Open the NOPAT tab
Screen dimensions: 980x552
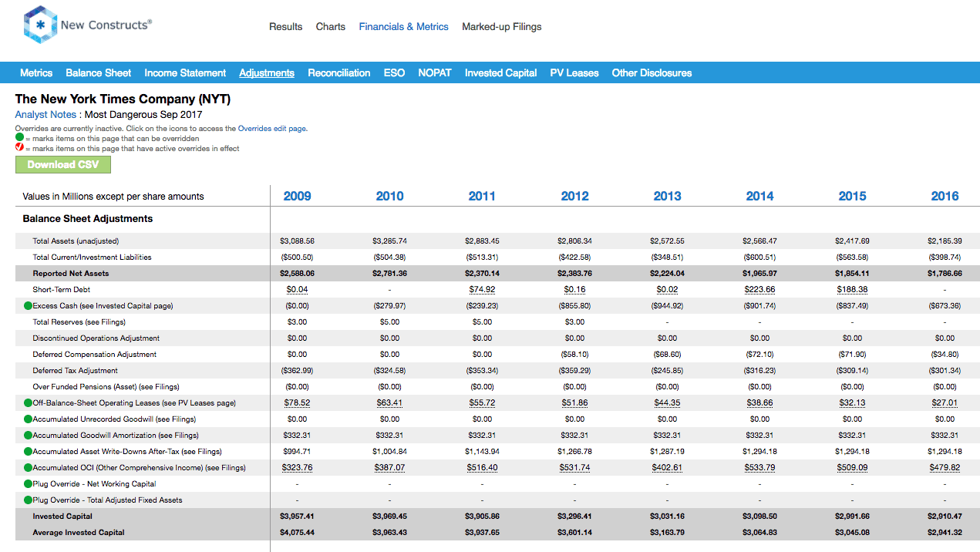point(435,73)
